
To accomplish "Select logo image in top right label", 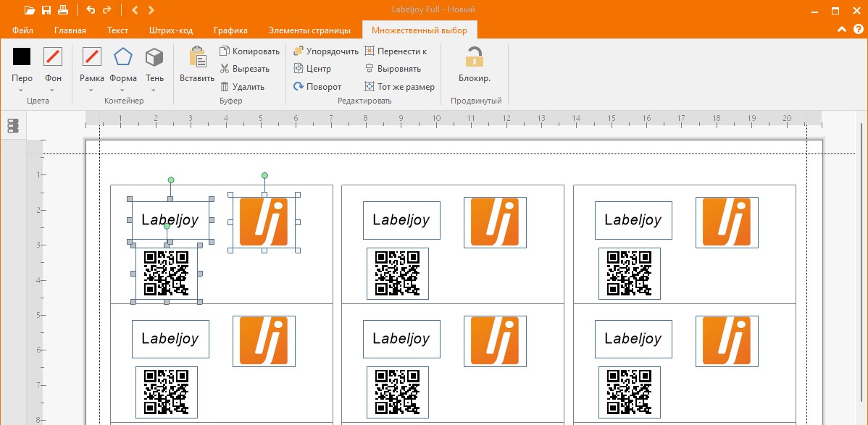I will tap(727, 222).
